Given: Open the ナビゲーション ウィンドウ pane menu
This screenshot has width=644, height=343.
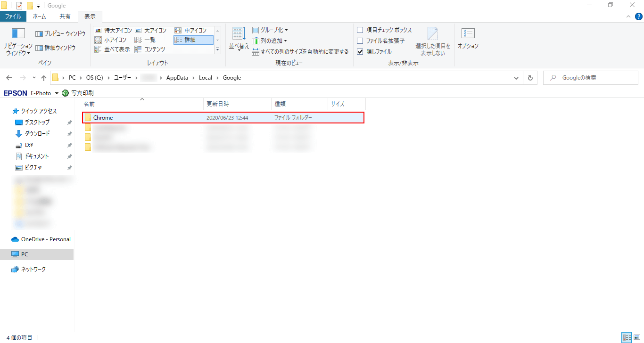Looking at the screenshot, I should (x=18, y=42).
